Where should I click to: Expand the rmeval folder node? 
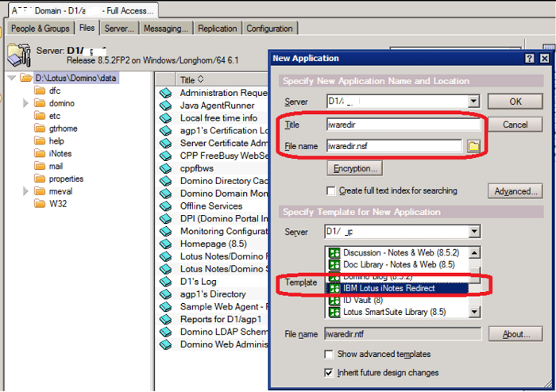tap(25, 191)
